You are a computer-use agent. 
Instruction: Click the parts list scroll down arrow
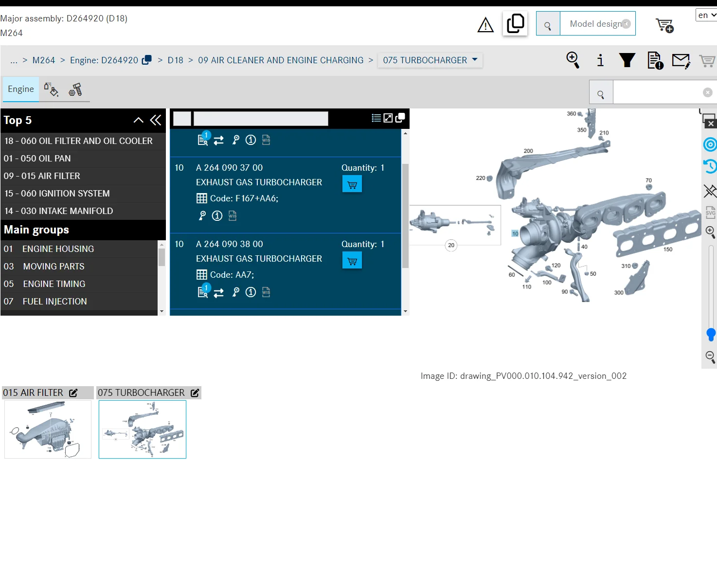coord(405,311)
